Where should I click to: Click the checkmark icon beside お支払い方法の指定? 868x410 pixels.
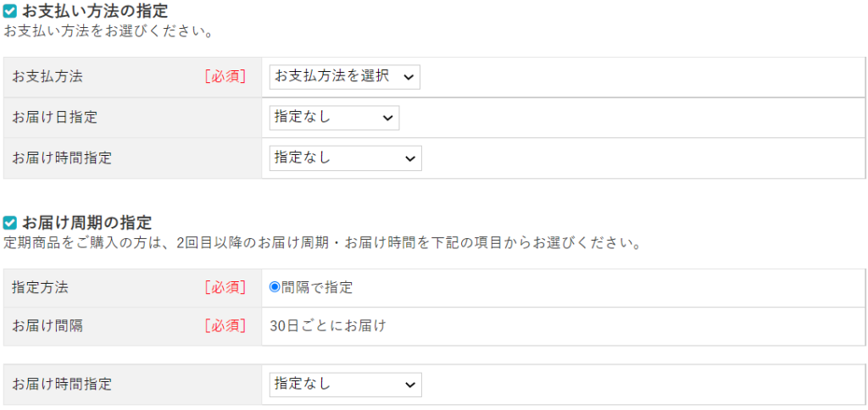10,12
